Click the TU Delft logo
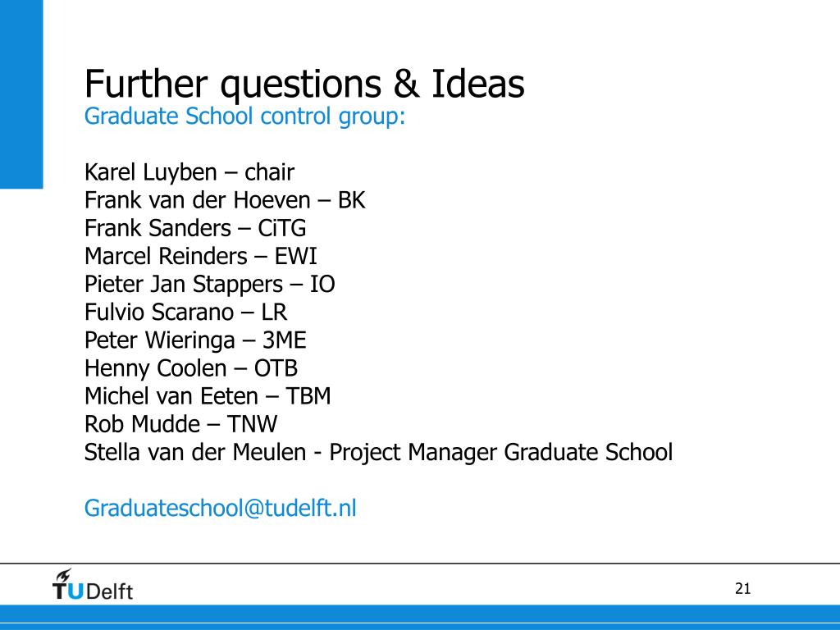Screen dimensions: 840x630 pos(93,584)
